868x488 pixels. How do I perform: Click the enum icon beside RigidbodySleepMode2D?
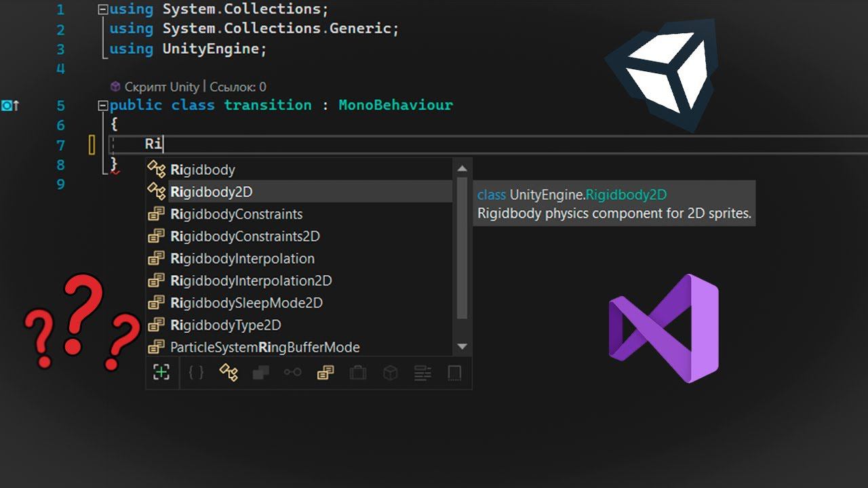[x=157, y=303]
